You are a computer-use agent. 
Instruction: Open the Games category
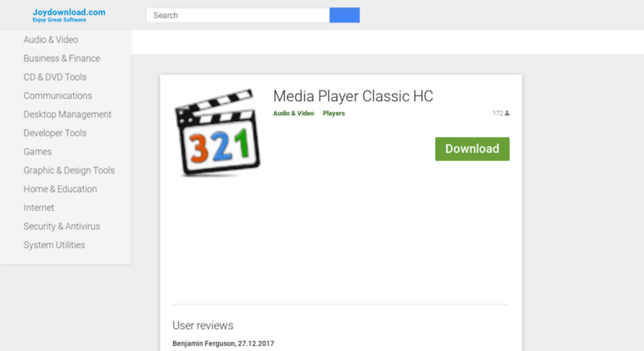tap(37, 152)
